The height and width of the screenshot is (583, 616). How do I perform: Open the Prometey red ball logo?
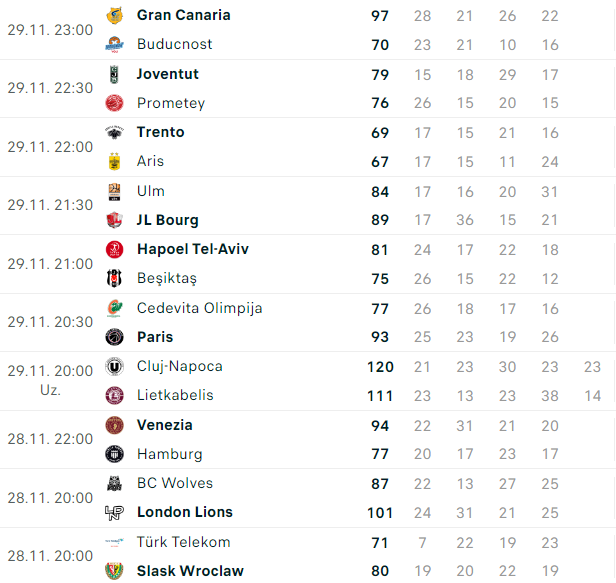pos(114,103)
